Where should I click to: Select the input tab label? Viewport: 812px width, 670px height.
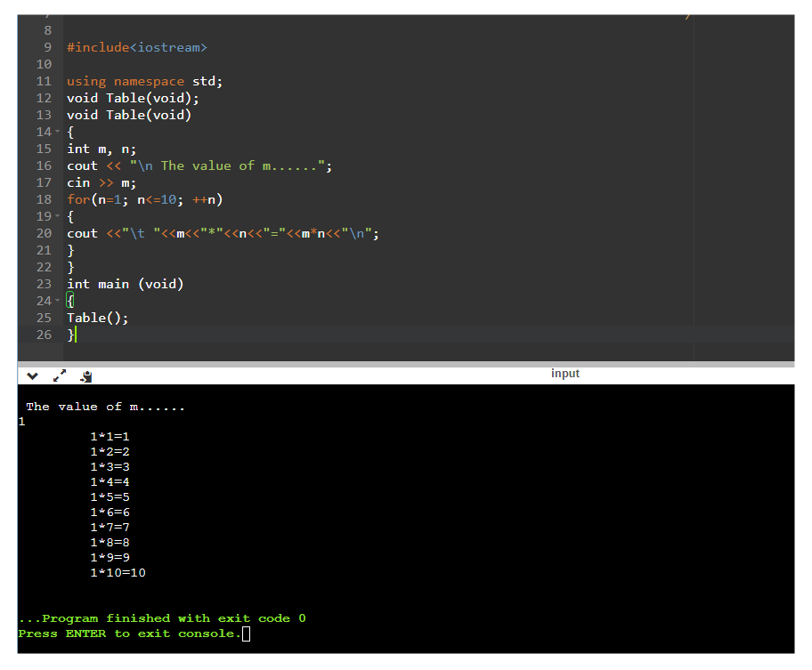pos(565,374)
